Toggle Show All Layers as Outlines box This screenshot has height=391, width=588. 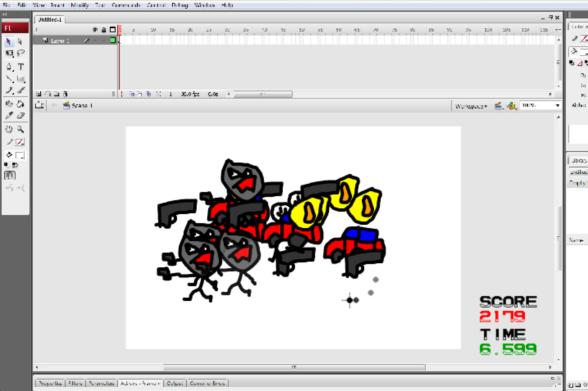click(x=113, y=30)
